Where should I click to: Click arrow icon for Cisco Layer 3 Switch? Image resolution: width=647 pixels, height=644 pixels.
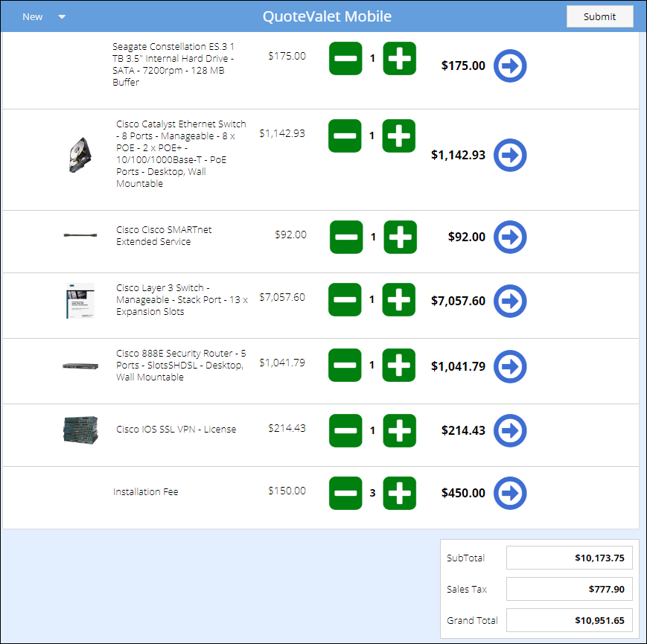tap(510, 301)
